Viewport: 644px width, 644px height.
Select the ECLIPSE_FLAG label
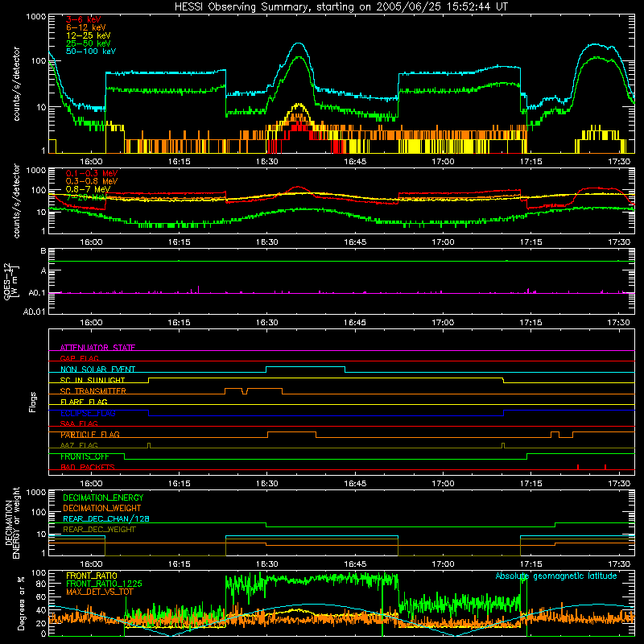click(x=88, y=413)
